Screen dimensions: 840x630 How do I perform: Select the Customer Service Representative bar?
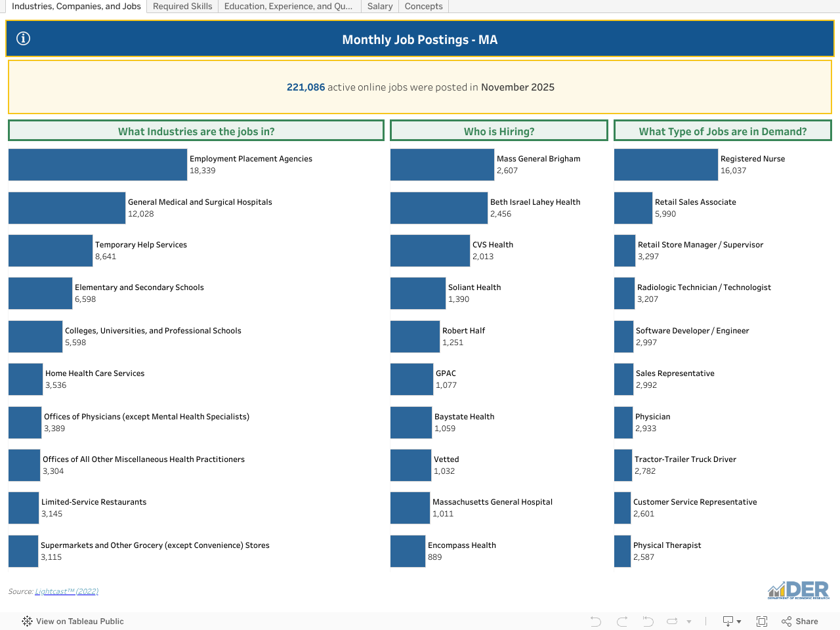(623, 508)
